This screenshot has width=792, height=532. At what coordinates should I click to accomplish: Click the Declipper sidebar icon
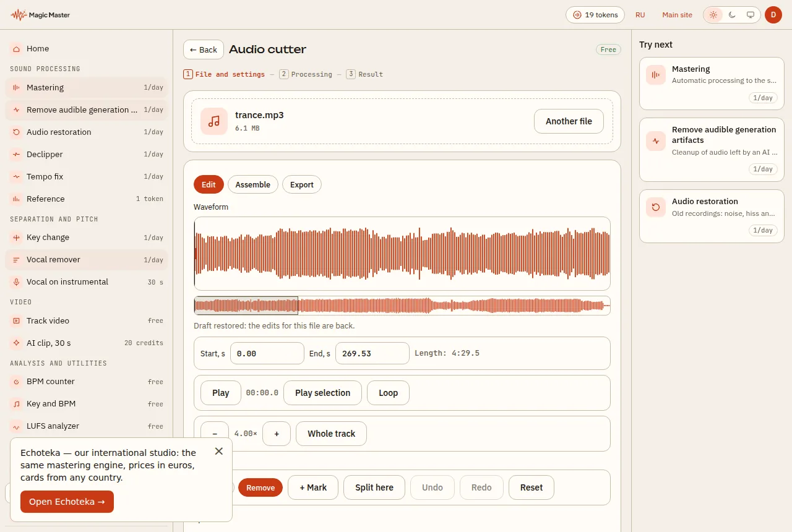[x=16, y=155]
